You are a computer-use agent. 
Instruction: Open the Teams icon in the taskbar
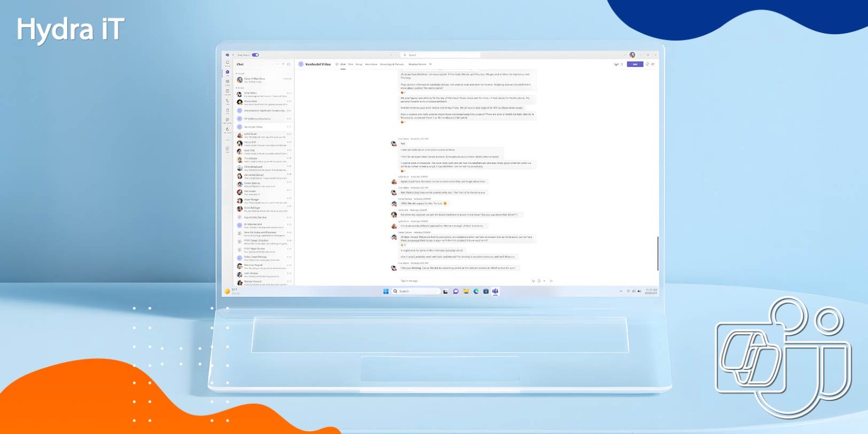point(495,291)
